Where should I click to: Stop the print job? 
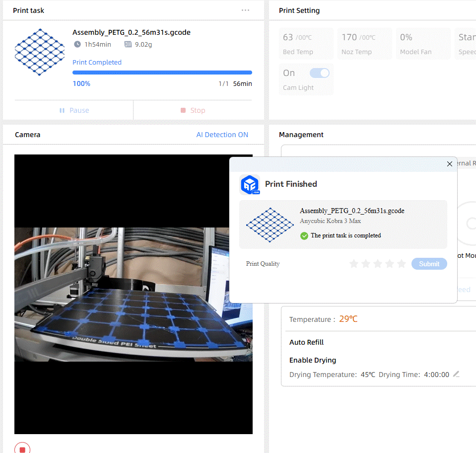pos(193,110)
